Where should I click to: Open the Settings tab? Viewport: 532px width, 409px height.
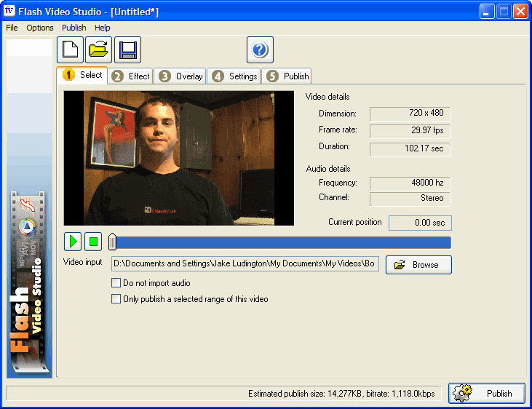click(234, 76)
